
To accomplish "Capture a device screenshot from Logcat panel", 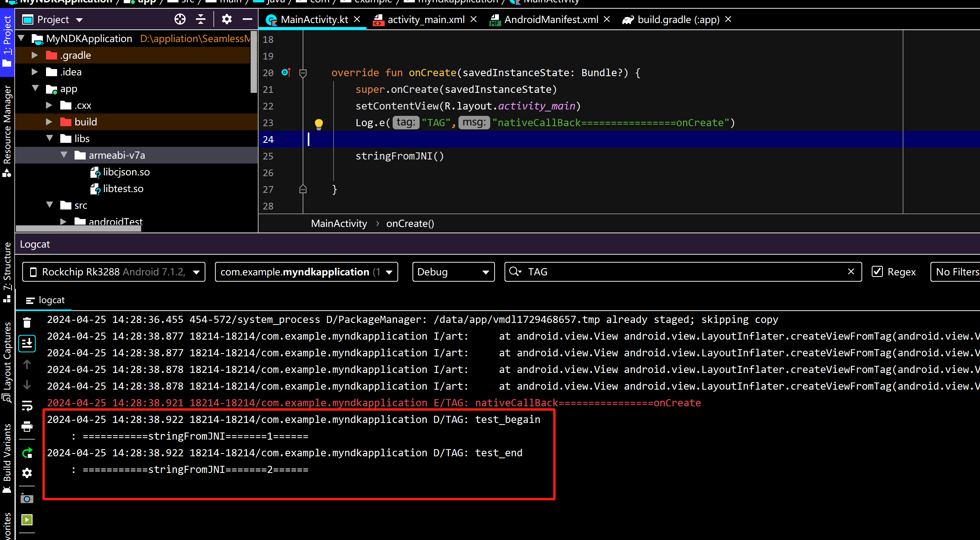I will point(27,498).
